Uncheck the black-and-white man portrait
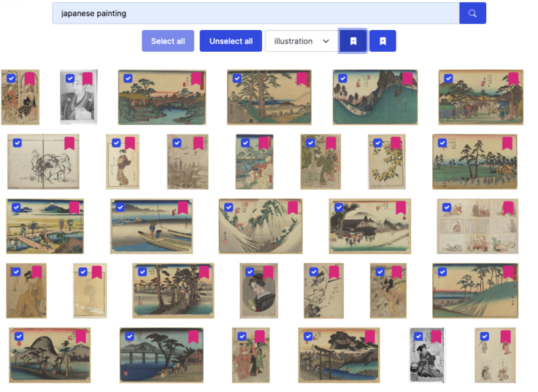 click(x=70, y=78)
